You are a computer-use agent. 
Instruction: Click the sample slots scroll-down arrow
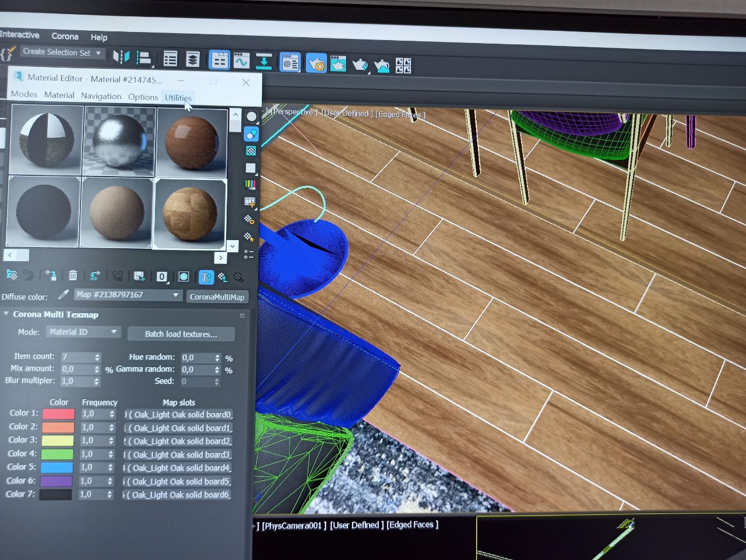click(x=233, y=246)
